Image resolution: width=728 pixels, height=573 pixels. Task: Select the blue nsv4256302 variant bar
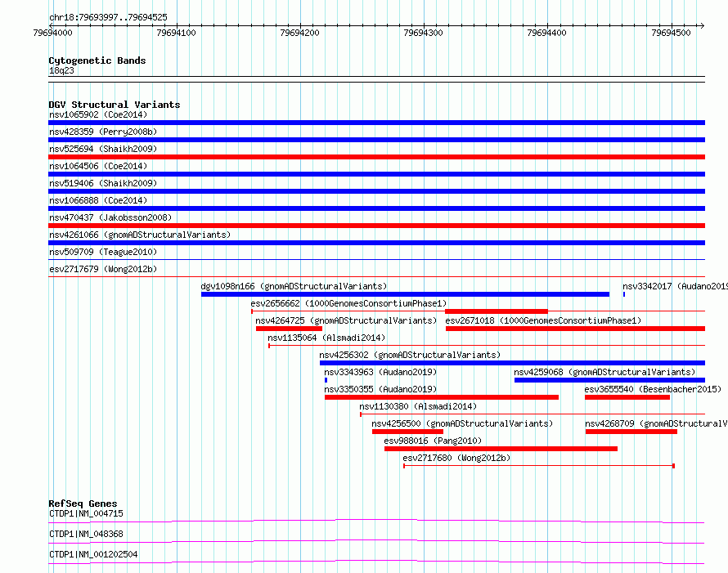point(512,363)
